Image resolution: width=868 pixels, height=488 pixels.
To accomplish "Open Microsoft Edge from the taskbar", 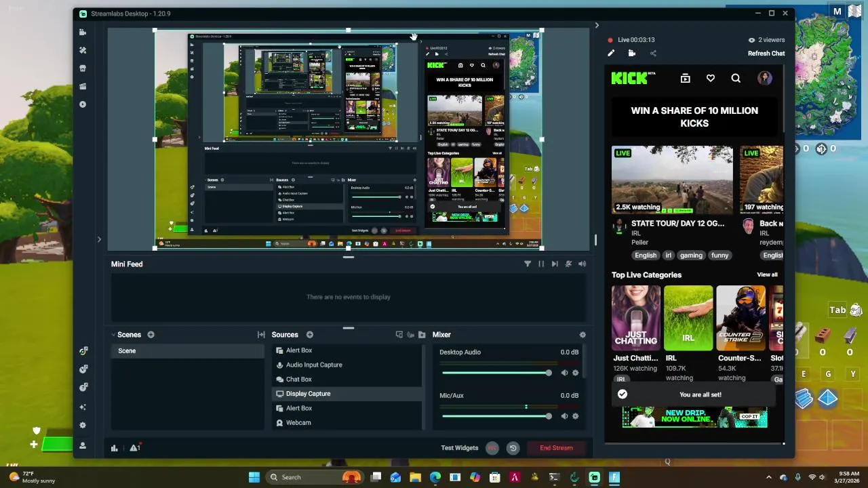I will (x=435, y=477).
